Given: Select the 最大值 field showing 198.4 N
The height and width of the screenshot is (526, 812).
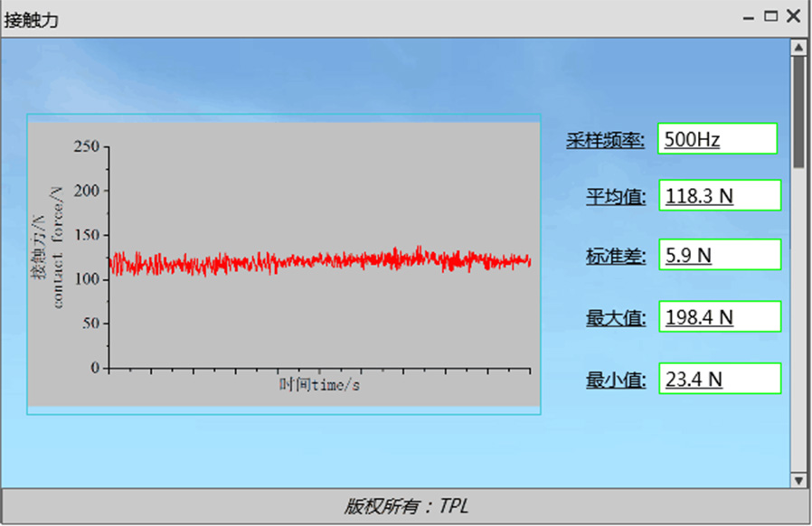Looking at the screenshot, I should point(720,316).
